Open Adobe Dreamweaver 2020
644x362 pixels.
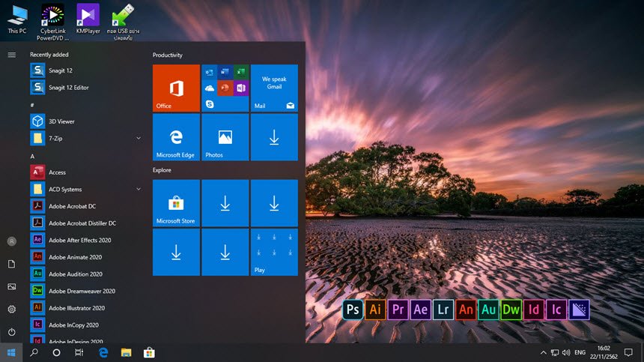tap(85, 291)
